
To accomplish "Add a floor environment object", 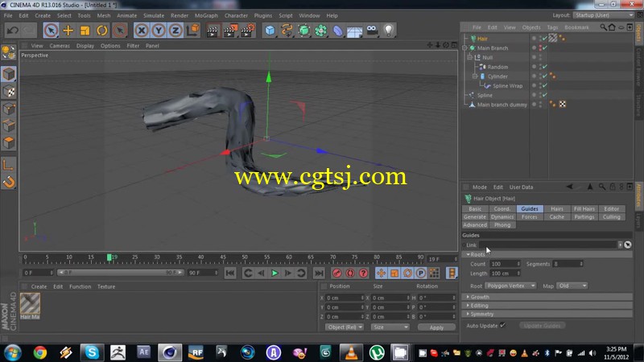I will click(354, 31).
